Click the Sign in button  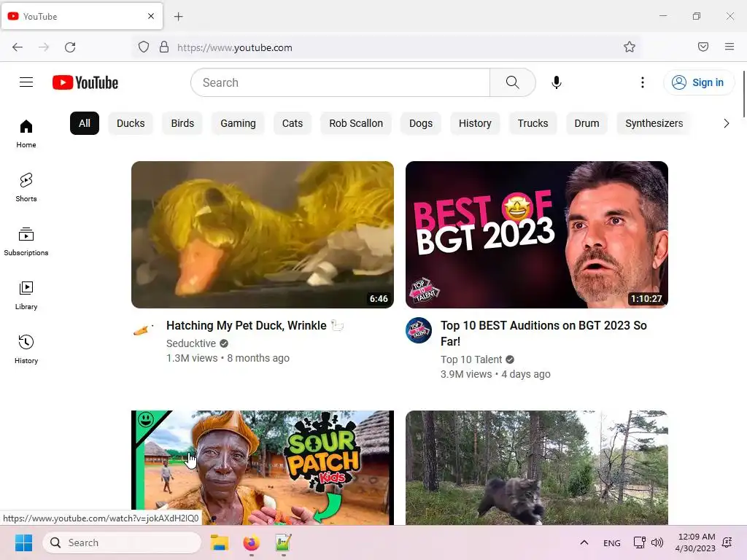[x=698, y=82]
